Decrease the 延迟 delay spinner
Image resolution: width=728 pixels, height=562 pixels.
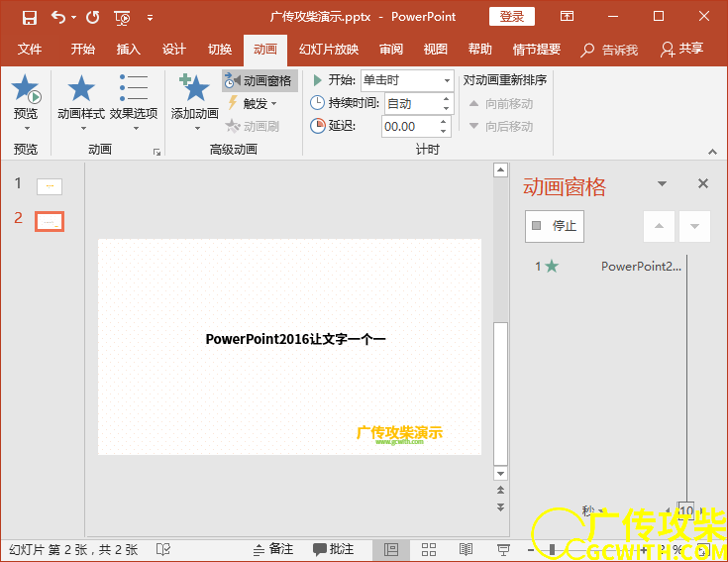pos(444,132)
